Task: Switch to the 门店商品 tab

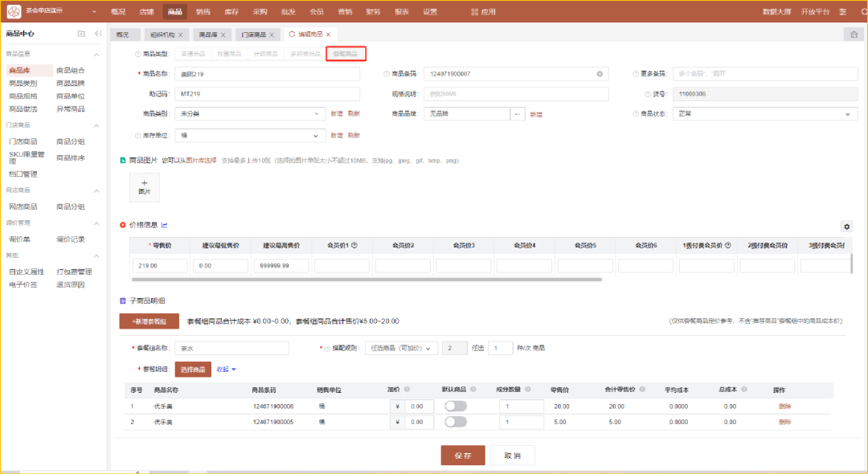Action: [254, 35]
